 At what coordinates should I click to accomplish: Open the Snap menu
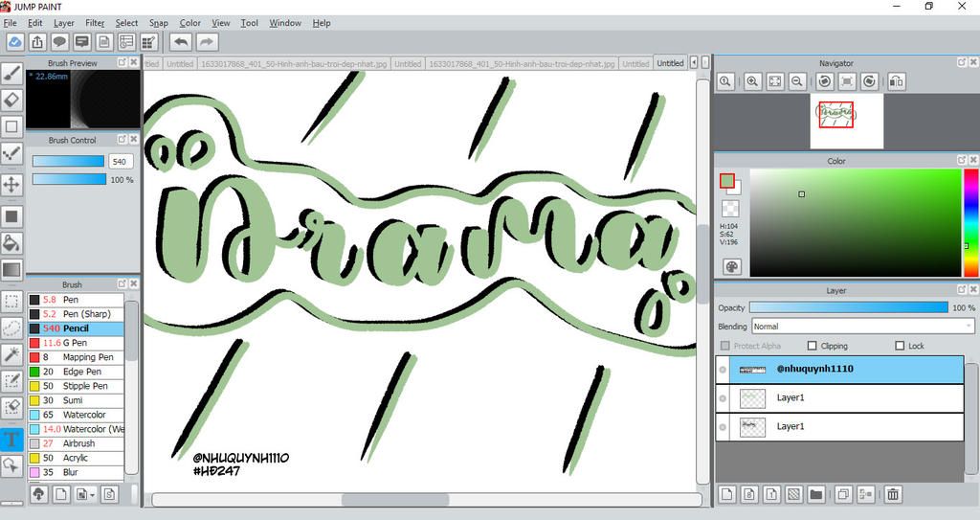pos(159,23)
